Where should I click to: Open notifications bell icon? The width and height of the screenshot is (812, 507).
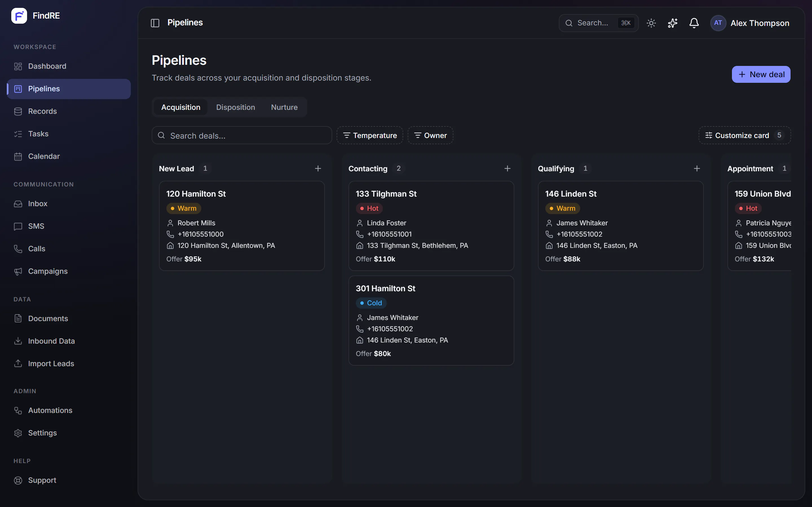click(694, 23)
